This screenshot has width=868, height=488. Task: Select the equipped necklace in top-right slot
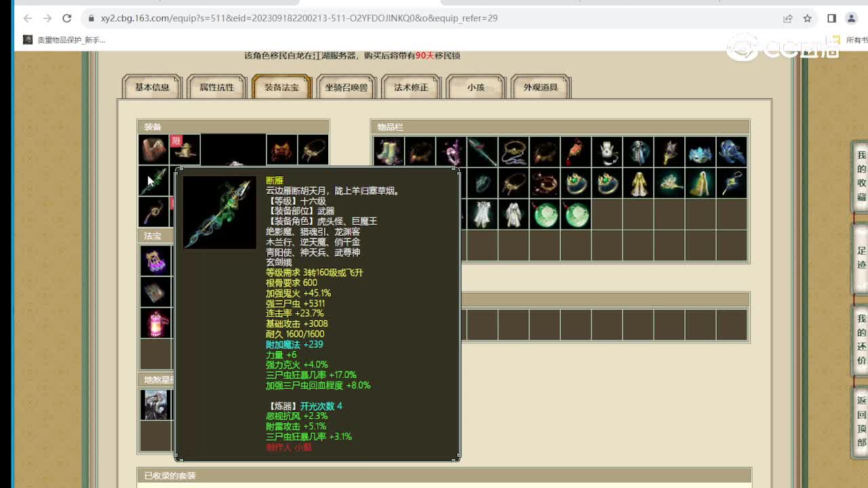(x=313, y=149)
